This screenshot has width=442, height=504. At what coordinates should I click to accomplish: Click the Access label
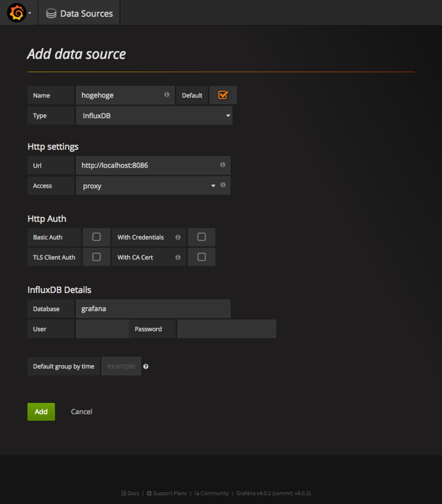pyautogui.click(x=42, y=186)
